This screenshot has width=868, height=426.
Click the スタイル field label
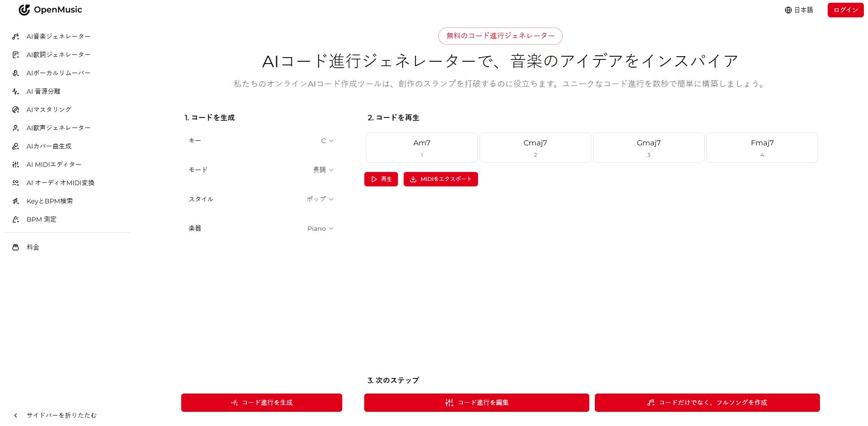[x=201, y=199]
